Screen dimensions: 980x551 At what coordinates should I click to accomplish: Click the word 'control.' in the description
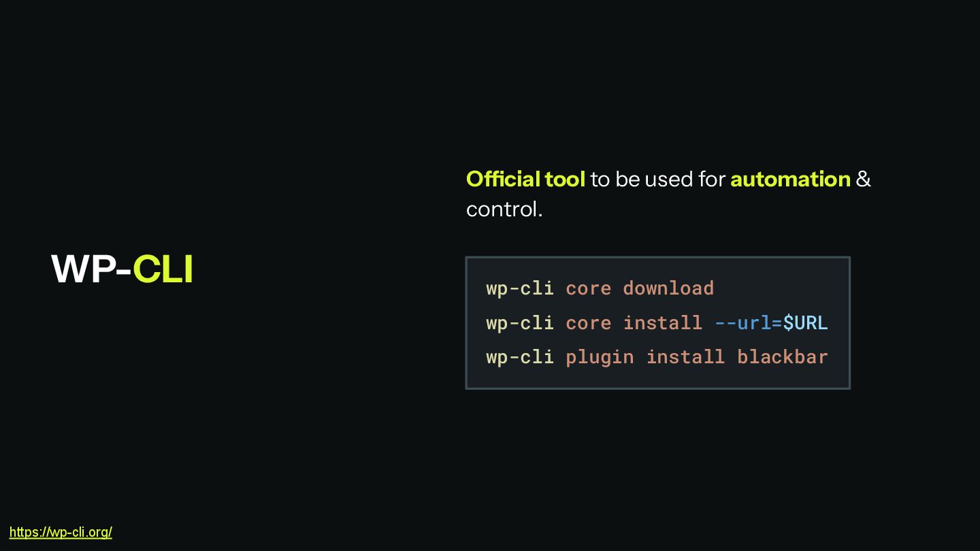[504, 209]
